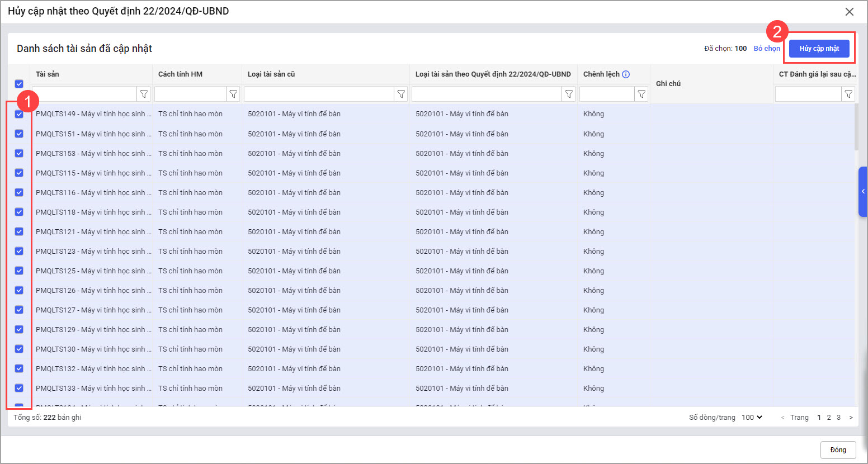Switch to page 2 in pagination
The height and width of the screenshot is (464, 868).
pos(829,418)
